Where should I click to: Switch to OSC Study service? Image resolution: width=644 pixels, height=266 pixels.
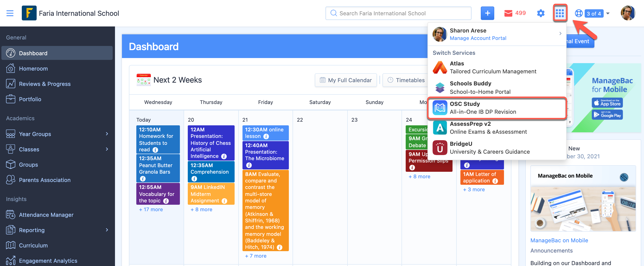(x=497, y=108)
